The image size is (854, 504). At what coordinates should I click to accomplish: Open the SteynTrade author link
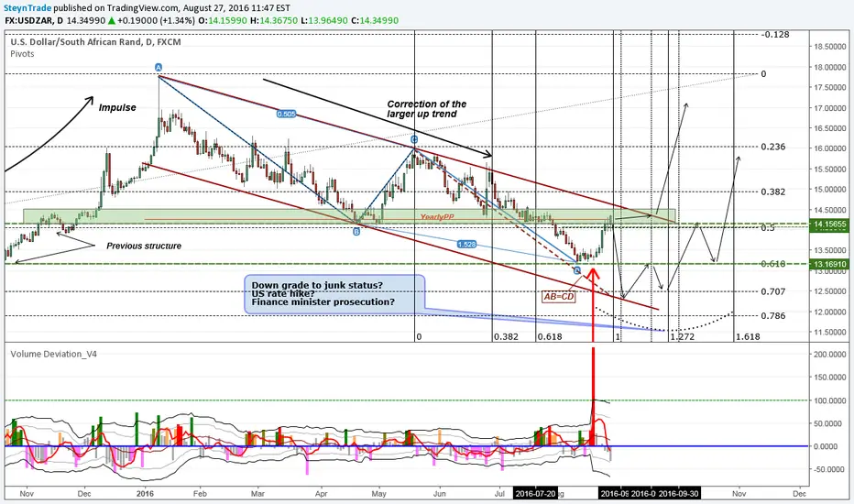click(27, 8)
